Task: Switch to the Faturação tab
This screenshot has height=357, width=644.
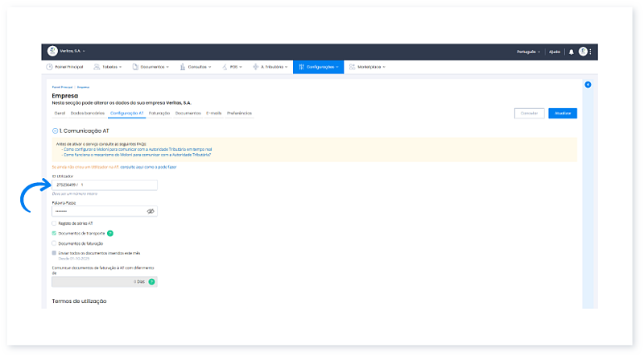Action: 161,114
